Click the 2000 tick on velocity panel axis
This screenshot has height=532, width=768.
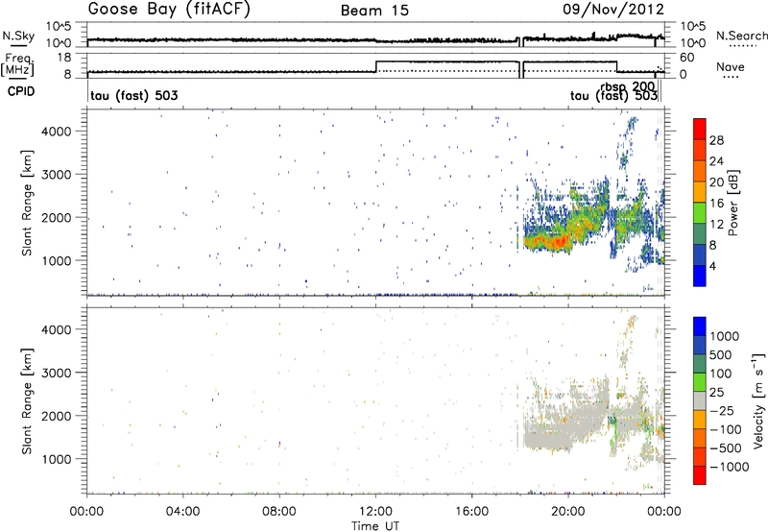click(57, 416)
